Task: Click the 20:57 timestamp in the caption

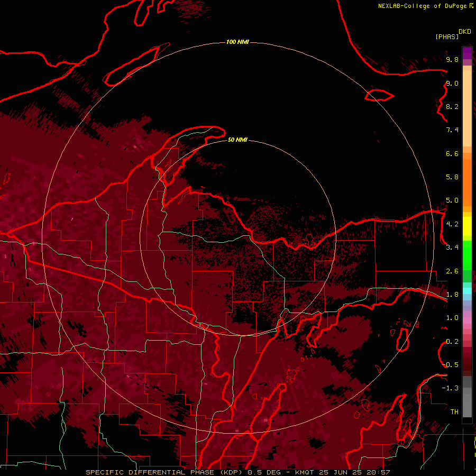Action: tap(378, 472)
